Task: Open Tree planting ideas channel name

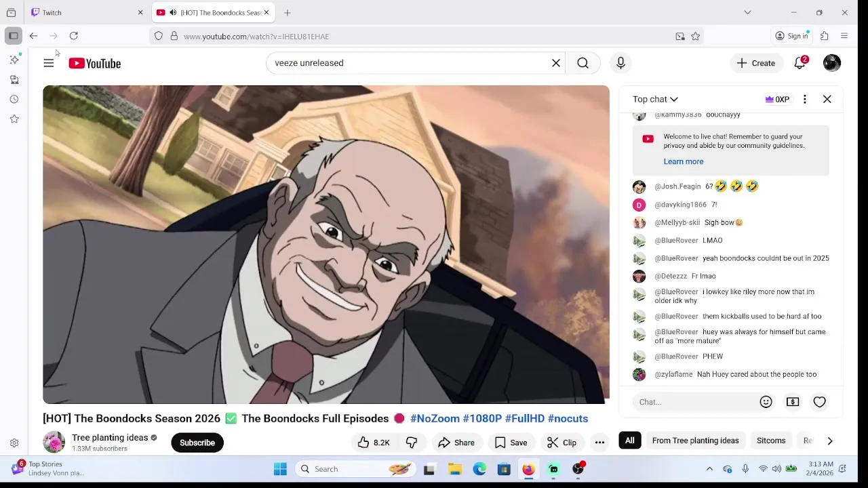Action: coord(110,438)
